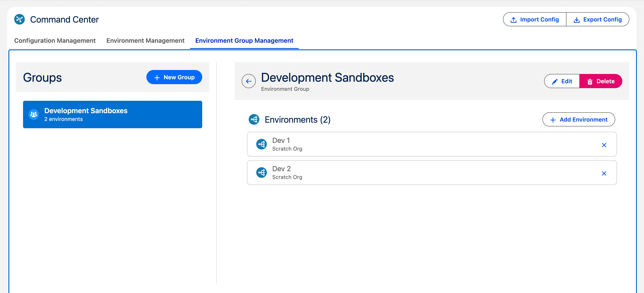Add an environment to Development Sandboxes

pyautogui.click(x=578, y=120)
